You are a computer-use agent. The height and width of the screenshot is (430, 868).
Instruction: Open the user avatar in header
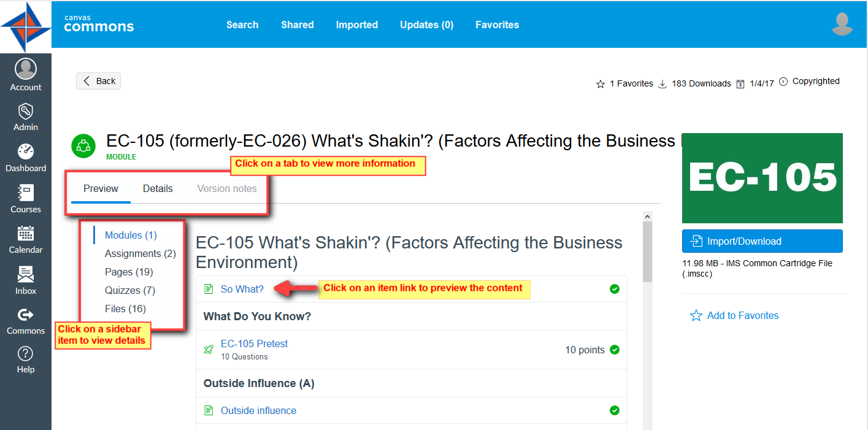842,24
